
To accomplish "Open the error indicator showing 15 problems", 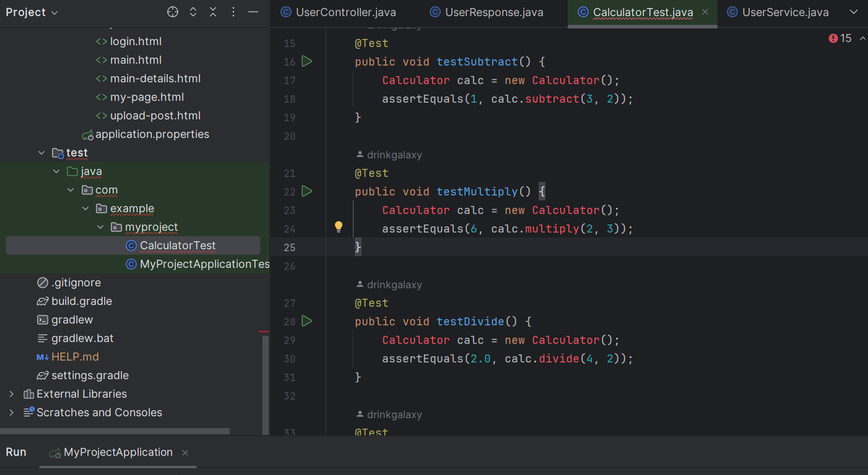I will pos(840,38).
